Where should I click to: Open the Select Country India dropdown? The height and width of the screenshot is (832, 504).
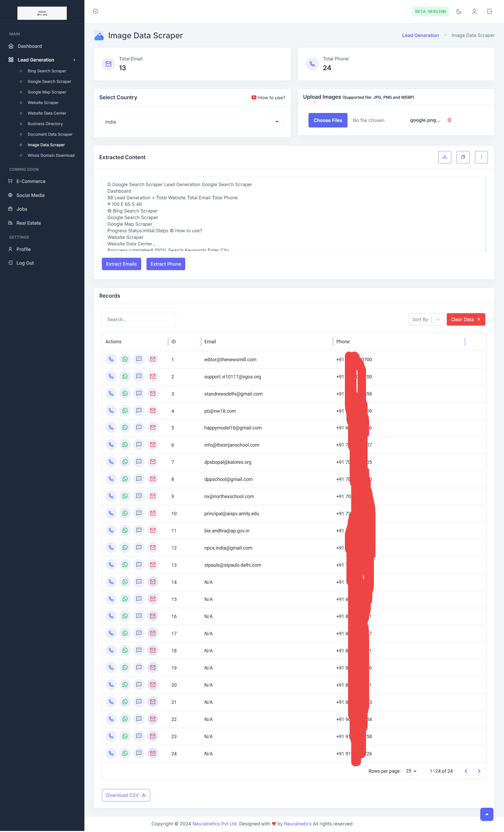(192, 122)
